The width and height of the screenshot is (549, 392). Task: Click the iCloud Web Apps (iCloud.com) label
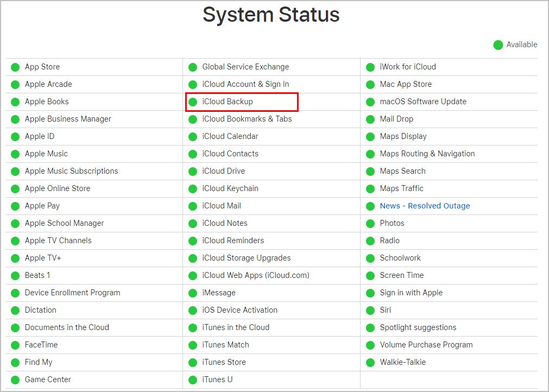pyautogui.click(x=256, y=275)
